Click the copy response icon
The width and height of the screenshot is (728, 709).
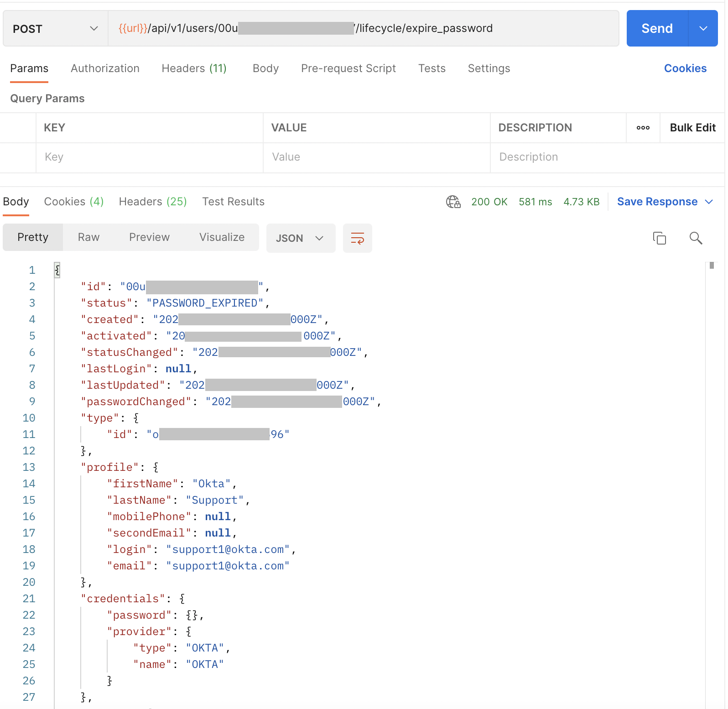pos(659,238)
